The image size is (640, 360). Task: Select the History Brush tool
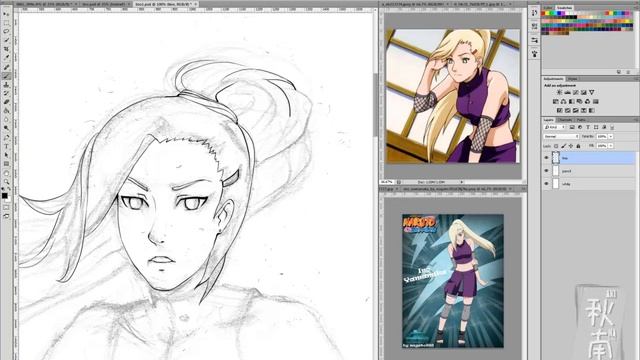tap(6, 93)
